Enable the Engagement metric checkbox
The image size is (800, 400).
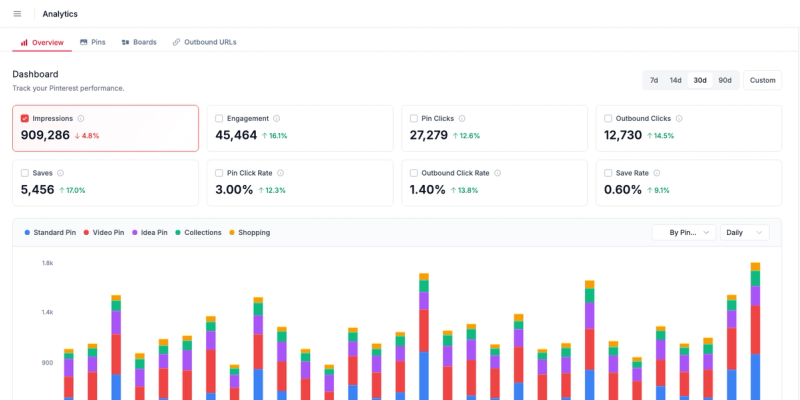(219, 118)
